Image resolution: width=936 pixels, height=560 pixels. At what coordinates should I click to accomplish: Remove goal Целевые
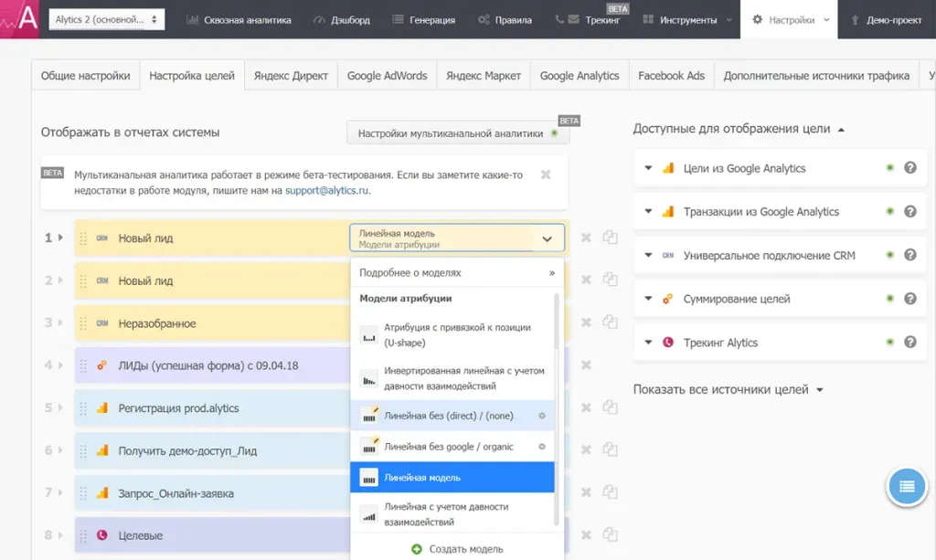pyautogui.click(x=586, y=535)
